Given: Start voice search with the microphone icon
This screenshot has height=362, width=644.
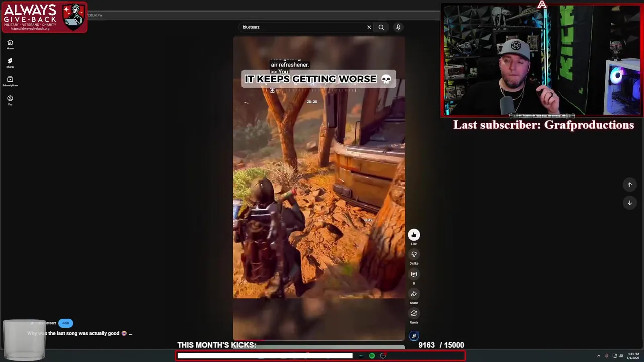Looking at the screenshot, I should pyautogui.click(x=398, y=27).
